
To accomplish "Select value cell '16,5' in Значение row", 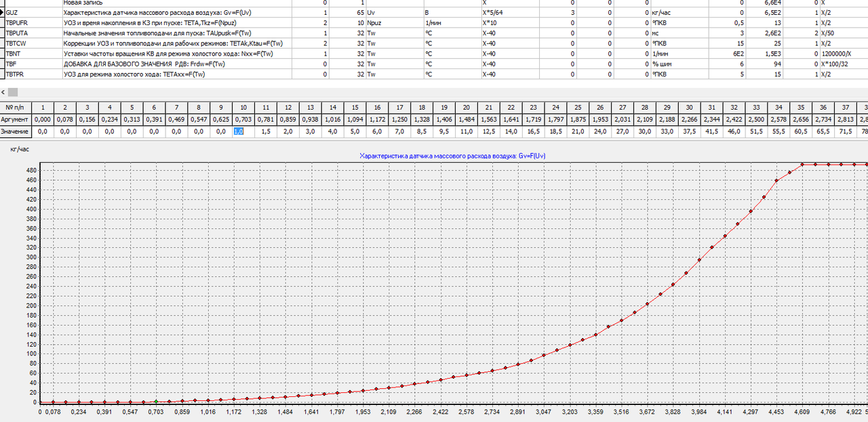I will pyautogui.click(x=534, y=131).
